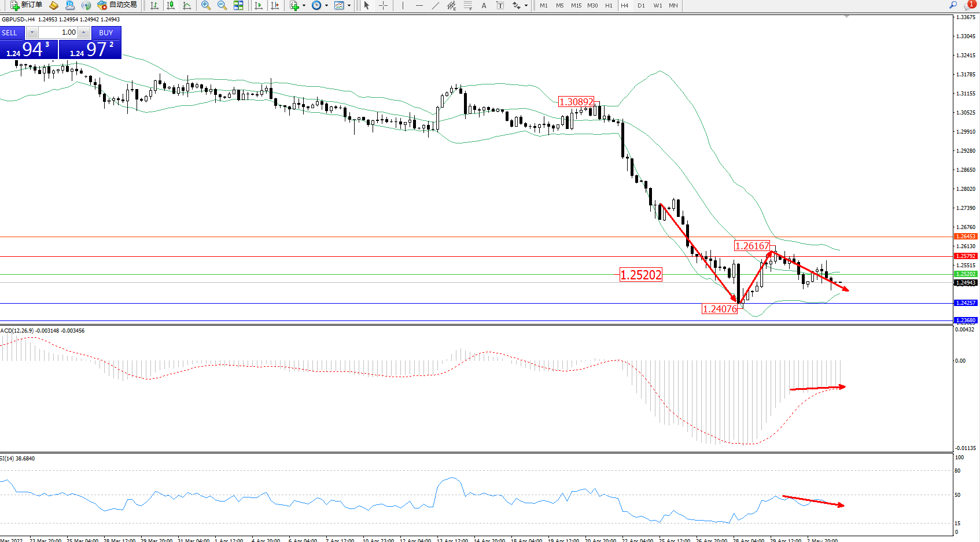
Task: Expand the add indicators dropdown arrow
Action: click(x=304, y=6)
